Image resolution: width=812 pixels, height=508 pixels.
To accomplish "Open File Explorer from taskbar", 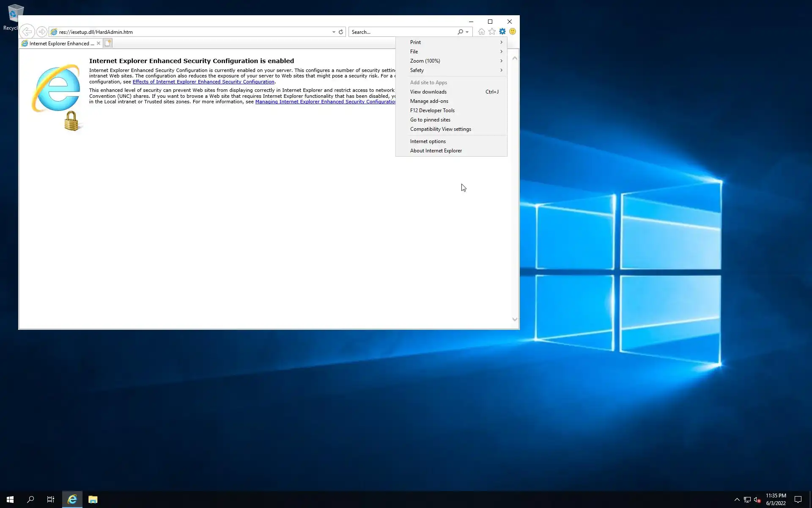I will pyautogui.click(x=93, y=500).
